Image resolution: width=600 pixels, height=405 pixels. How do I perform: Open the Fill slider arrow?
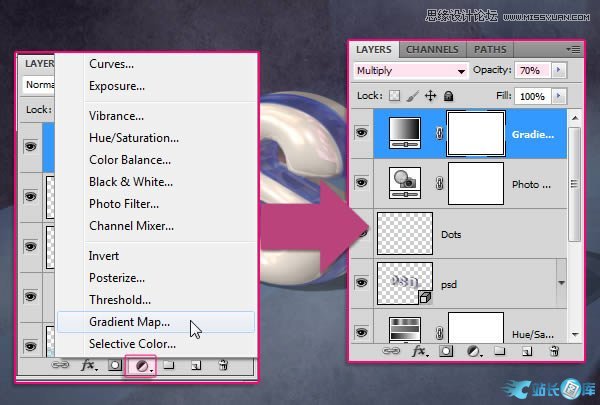[x=558, y=96]
